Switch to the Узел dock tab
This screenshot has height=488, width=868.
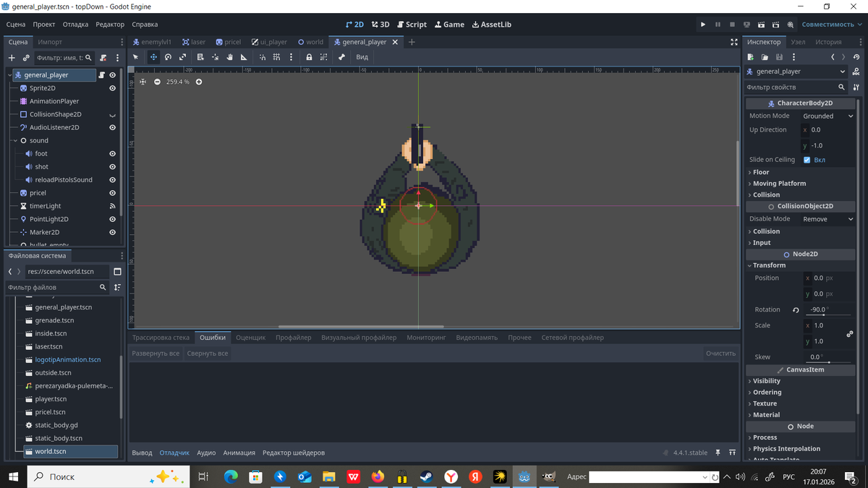[x=799, y=42]
